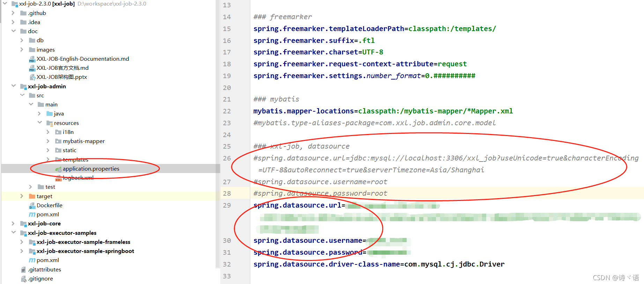Click the spring.freemarker.settings.number_format line

coord(364,76)
